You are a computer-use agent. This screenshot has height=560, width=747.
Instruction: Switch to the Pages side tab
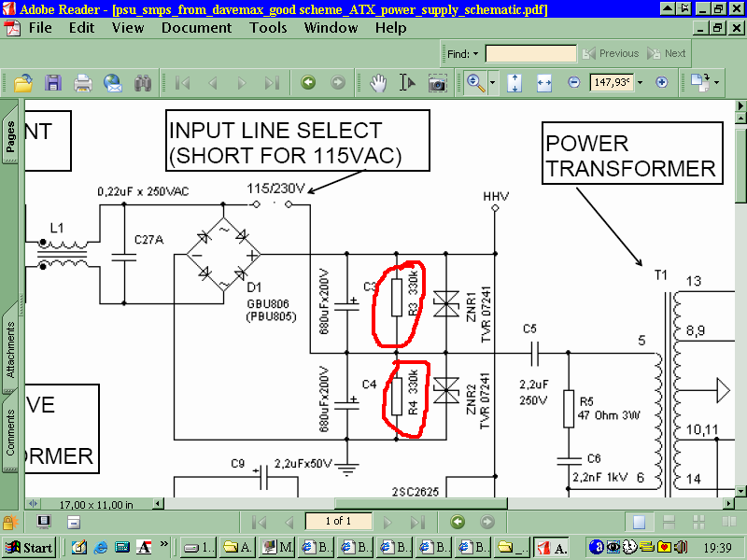pos(10,135)
